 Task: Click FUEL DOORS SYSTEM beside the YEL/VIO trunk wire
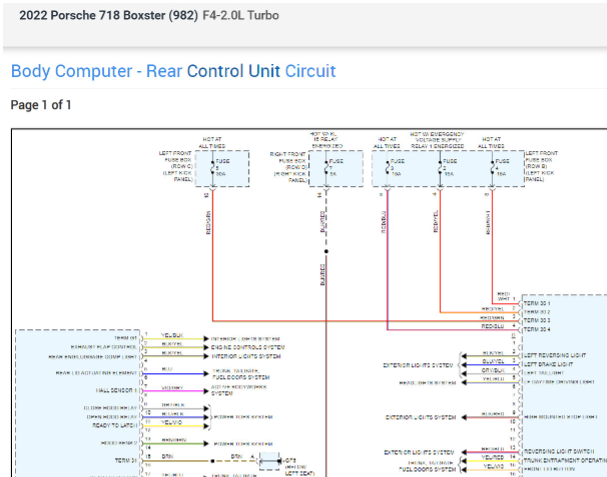tap(427, 469)
